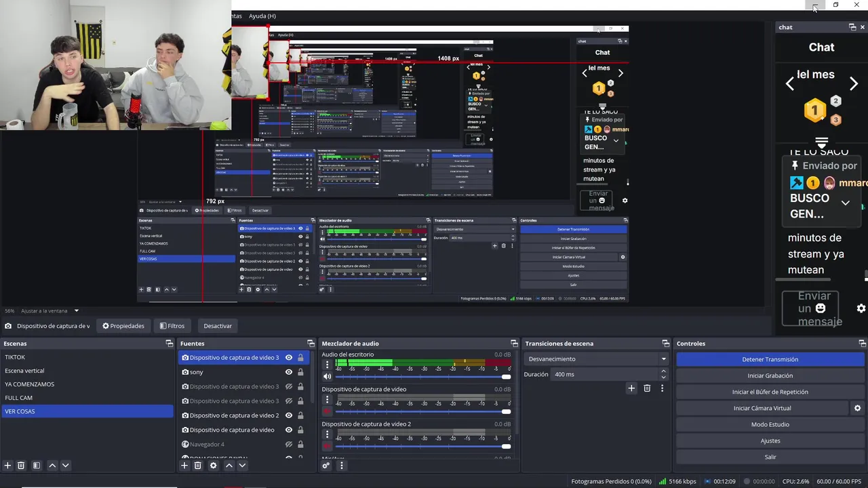Pop out the Controles dock
Image resolution: width=868 pixels, height=488 pixels.
pos(861,344)
